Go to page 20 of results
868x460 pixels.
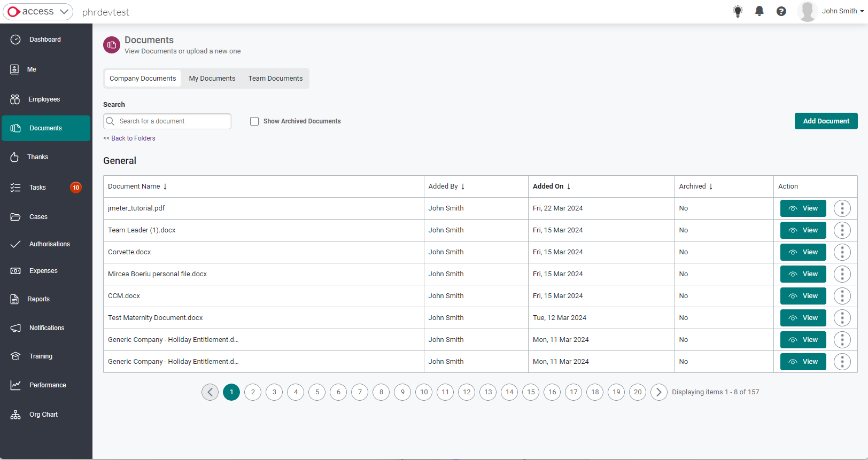coord(638,392)
